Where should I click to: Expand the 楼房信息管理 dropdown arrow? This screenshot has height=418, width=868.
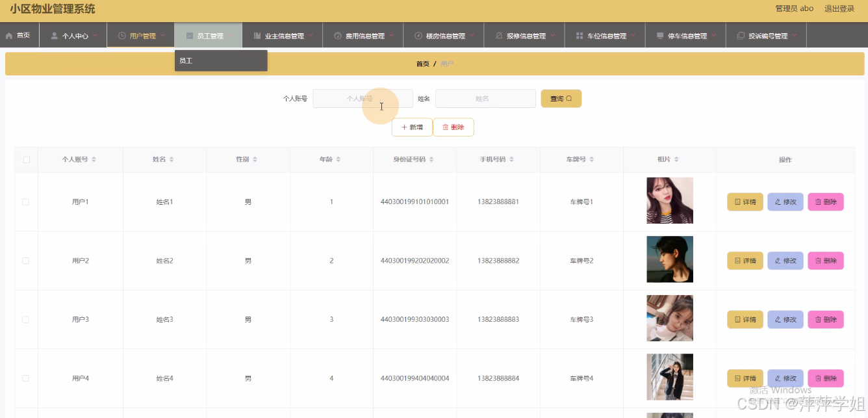pyautogui.click(x=472, y=36)
